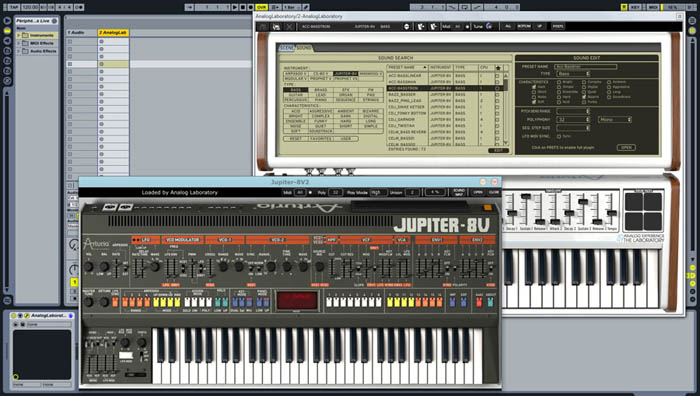700x396 pixels.
Task: Click the first MIDI hand icon in Analog Laboratory toolbar
Action: click(x=421, y=27)
